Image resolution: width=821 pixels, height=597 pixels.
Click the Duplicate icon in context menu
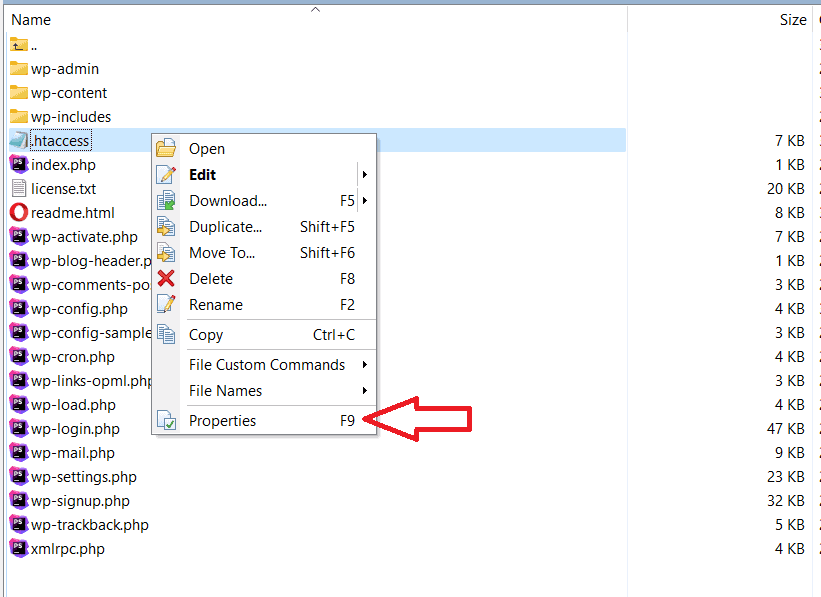pyautogui.click(x=166, y=227)
